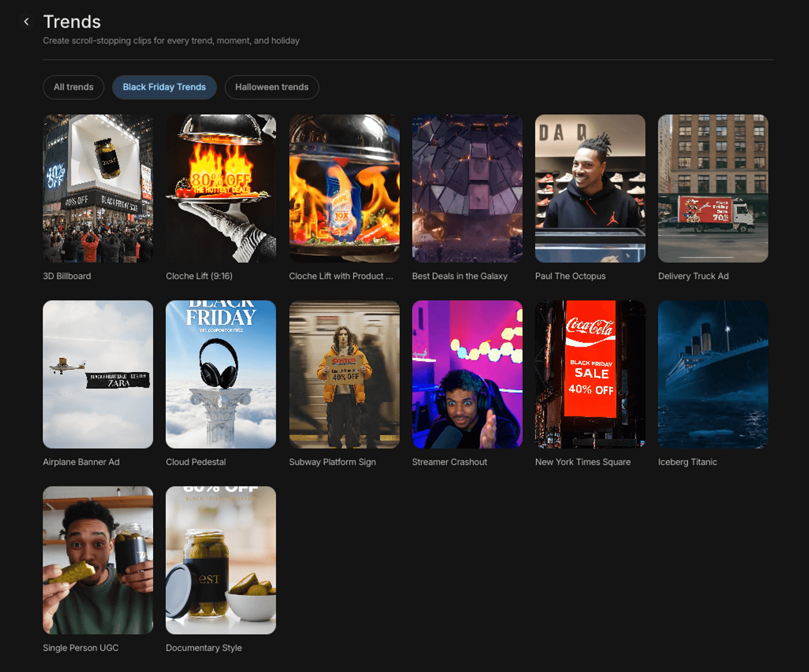Open the 3D Billboard trend

[x=98, y=188]
